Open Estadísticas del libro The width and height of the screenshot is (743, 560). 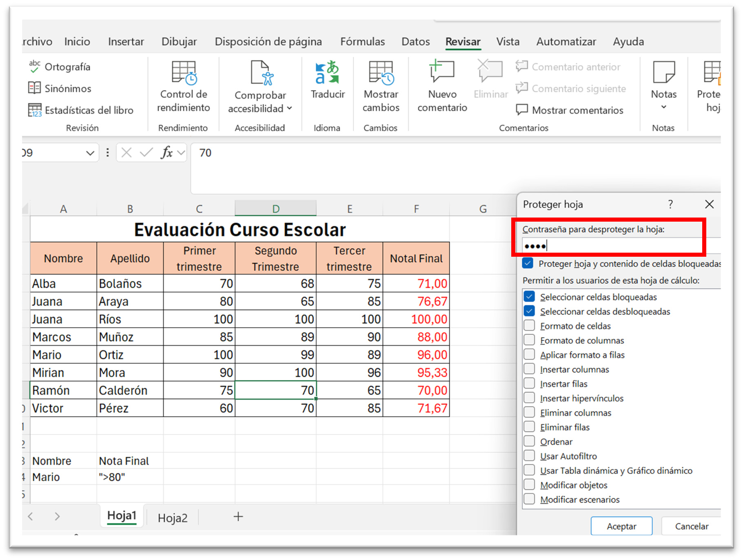pyautogui.click(x=81, y=110)
